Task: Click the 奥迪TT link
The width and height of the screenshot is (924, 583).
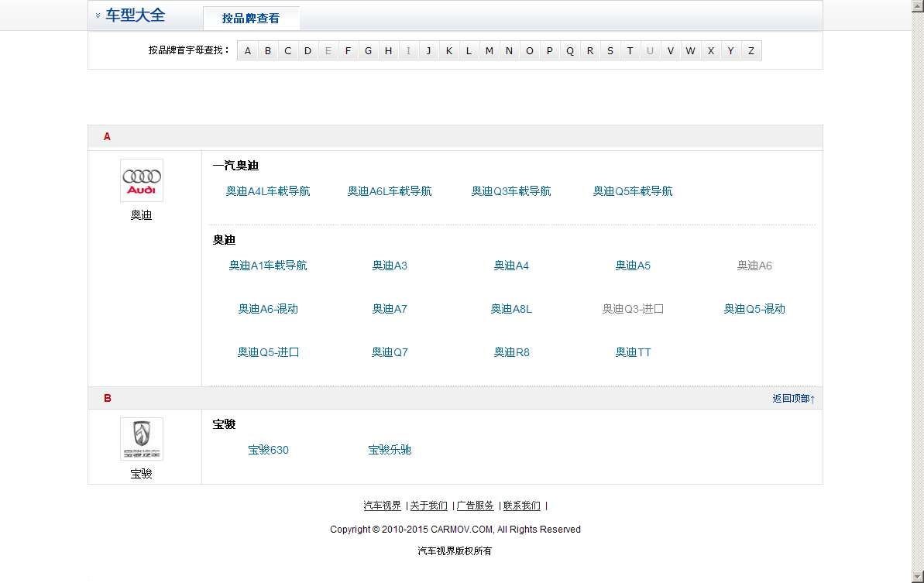Action: (633, 352)
